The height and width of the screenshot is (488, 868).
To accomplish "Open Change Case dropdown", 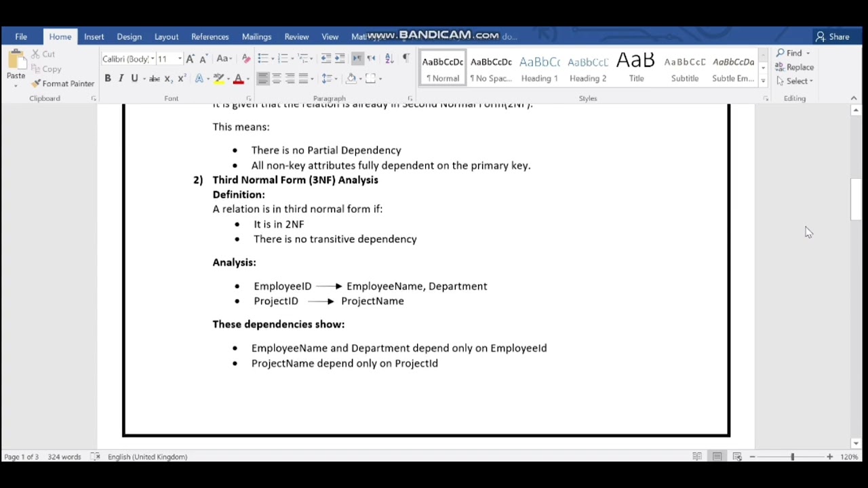I will (x=224, y=59).
